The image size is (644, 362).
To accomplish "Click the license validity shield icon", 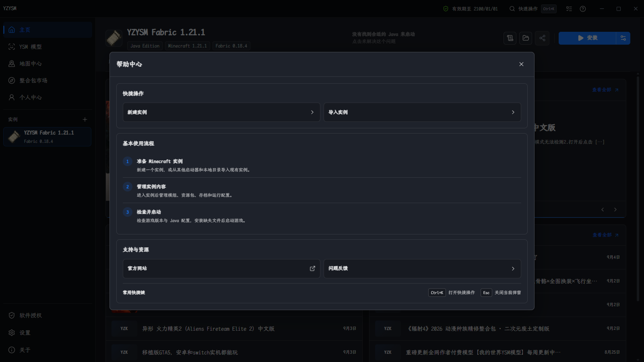I will tap(446, 9).
